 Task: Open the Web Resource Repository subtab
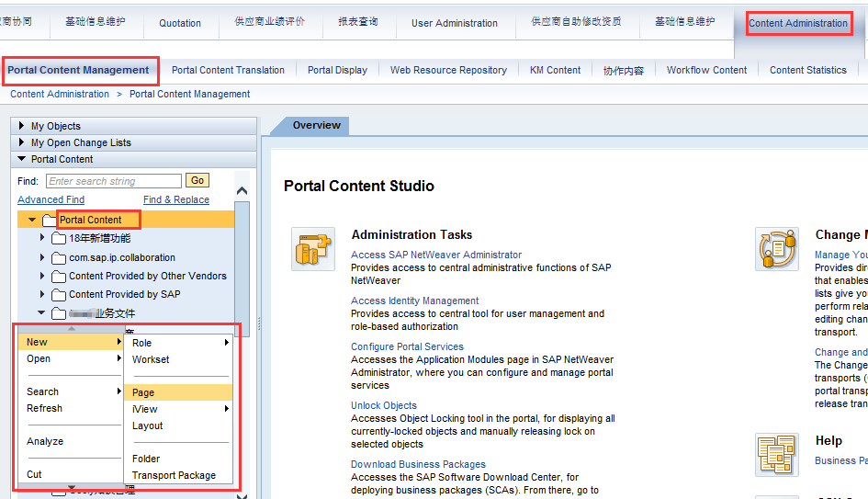point(448,71)
